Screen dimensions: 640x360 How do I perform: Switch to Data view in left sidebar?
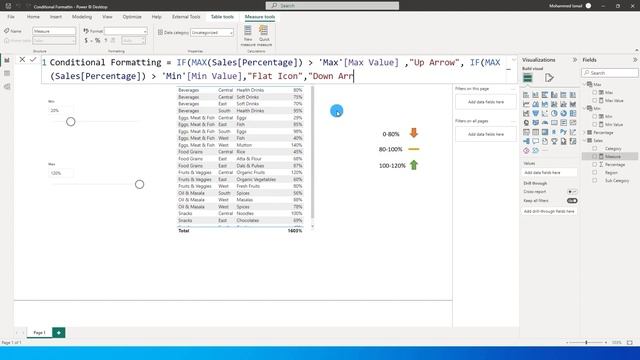[x=7, y=73]
